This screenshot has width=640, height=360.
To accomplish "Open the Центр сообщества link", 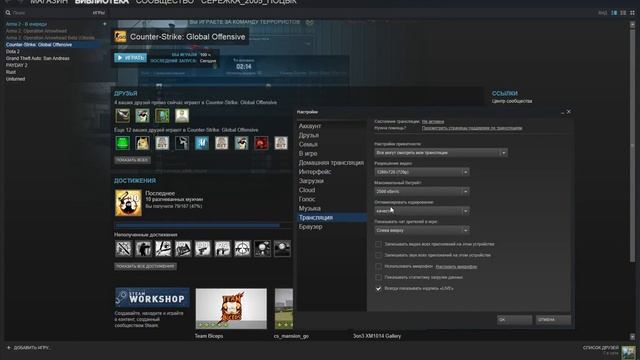I will coord(512,101).
